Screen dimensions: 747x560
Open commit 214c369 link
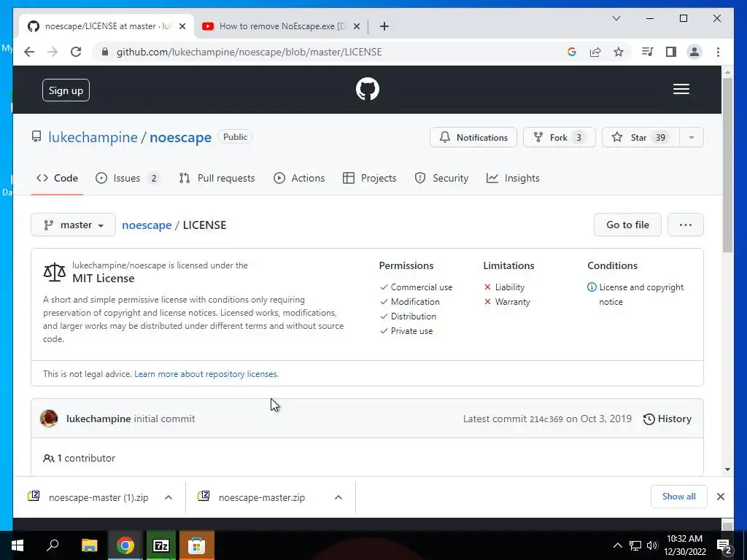click(546, 419)
